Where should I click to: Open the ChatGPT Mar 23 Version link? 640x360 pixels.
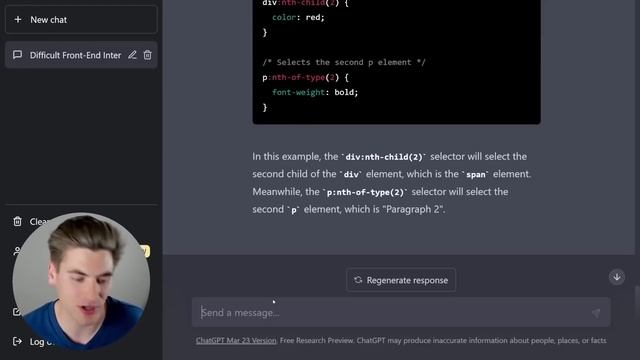[236, 340]
